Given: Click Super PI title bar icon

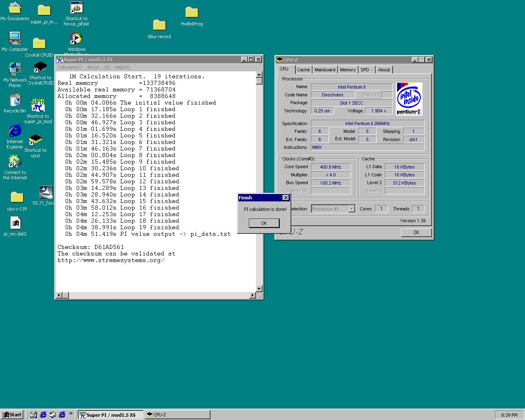Looking at the screenshot, I should (x=59, y=59).
